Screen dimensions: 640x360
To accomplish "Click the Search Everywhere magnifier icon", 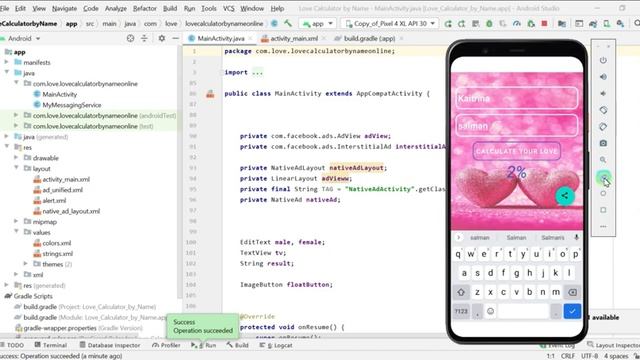I will click(x=636, y=24).
